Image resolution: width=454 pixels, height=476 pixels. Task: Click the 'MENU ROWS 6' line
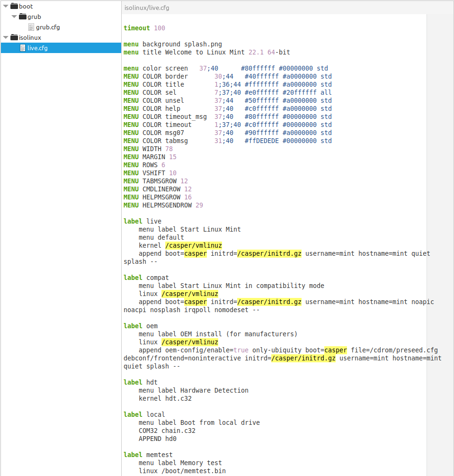pos(144,165)
